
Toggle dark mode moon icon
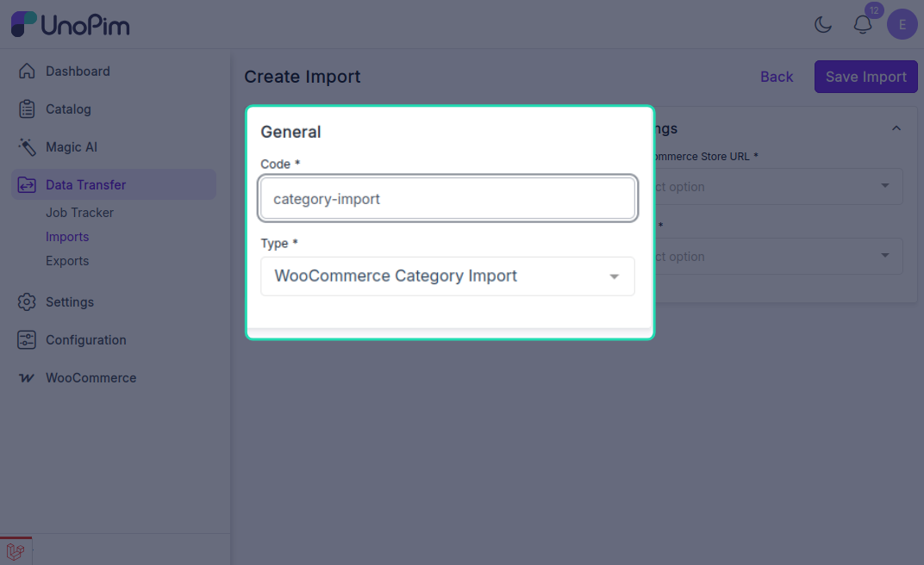[x=822, y=25]
